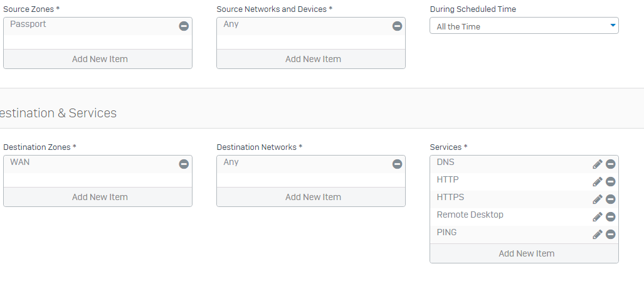Edit the HTTPS service with pencil icon

click(x=598, y=199)
